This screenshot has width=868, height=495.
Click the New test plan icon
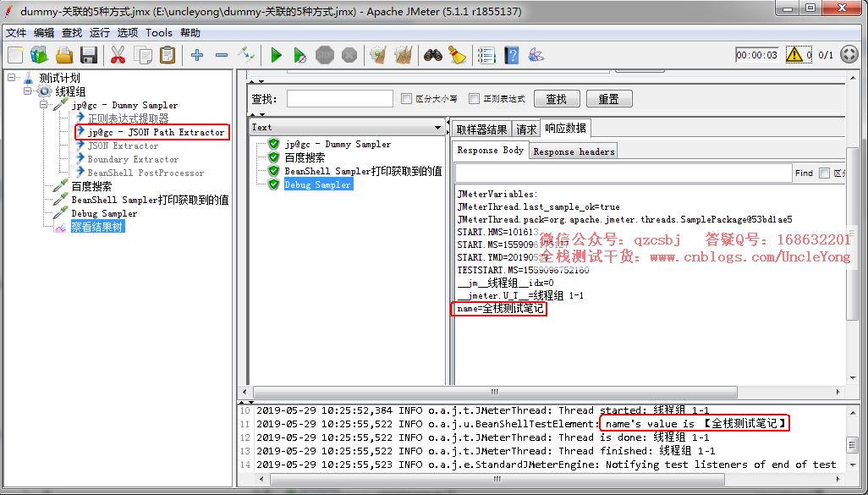tap(15, 55)
